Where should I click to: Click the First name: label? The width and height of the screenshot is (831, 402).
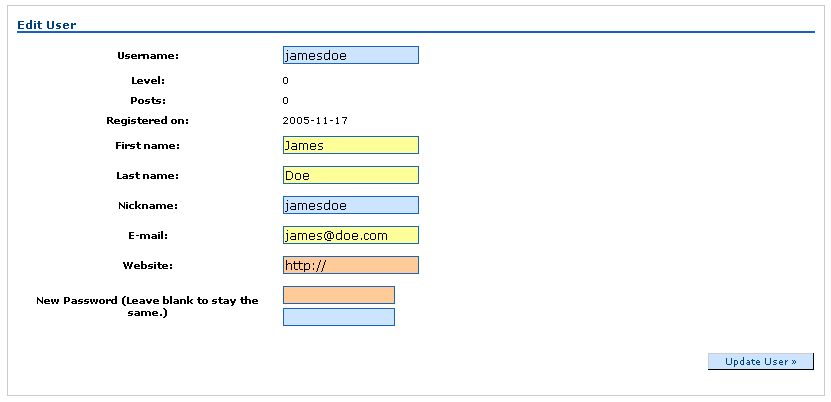pyautogui.click(x=147, y=146)
